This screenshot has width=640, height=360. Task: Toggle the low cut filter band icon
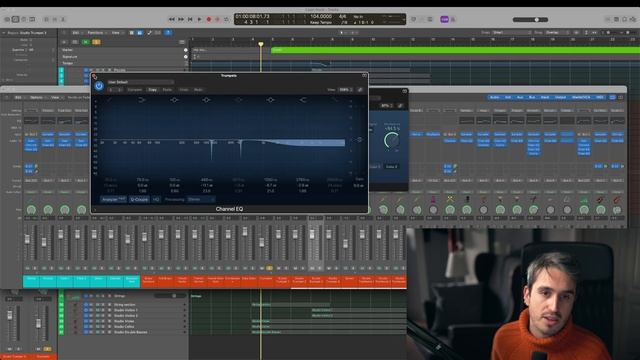(110, 100)
